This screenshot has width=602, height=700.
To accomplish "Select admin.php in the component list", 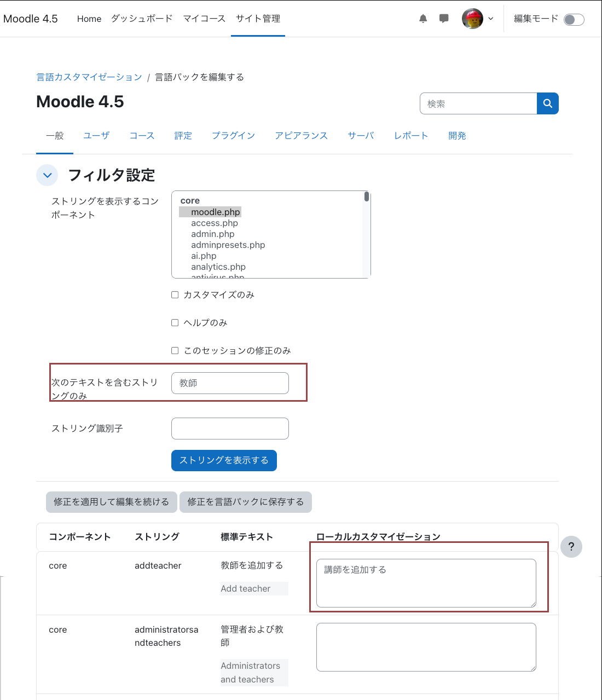I will (213, 234).
